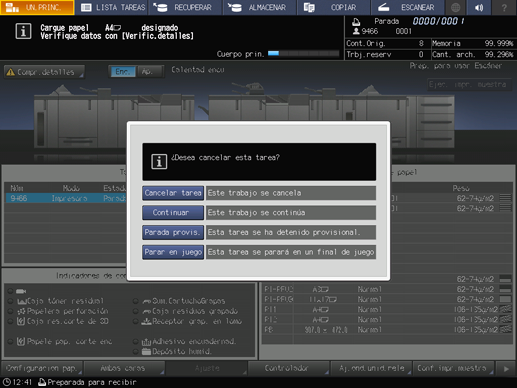
Task: Click the Memoria 99.999% value
Action: click(x=499, y=43)
